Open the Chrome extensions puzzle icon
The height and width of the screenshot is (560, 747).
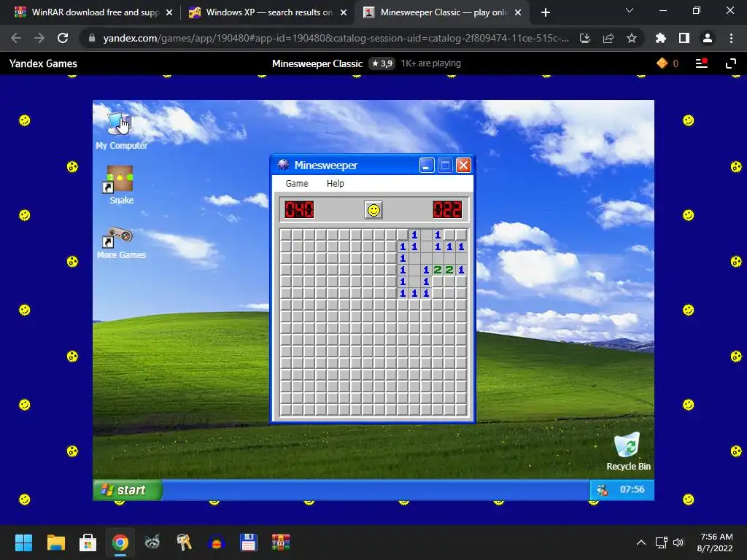[x=660, y=38]
